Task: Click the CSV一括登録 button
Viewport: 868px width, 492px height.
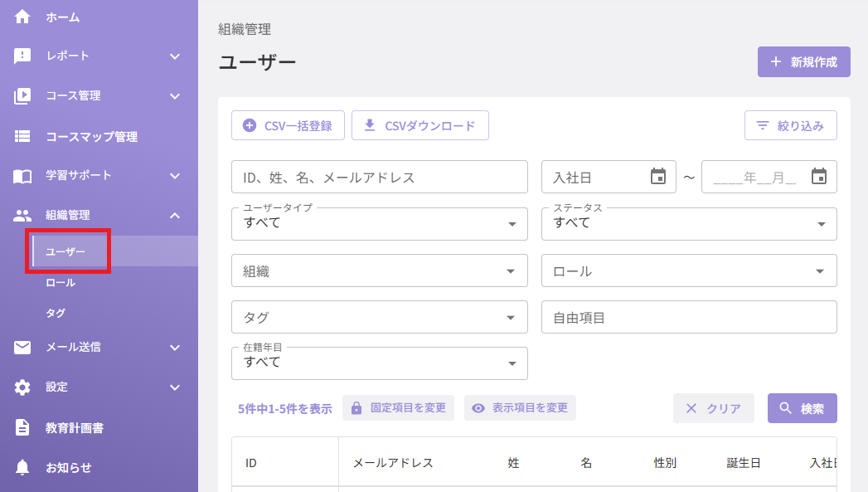Action: 288,126
